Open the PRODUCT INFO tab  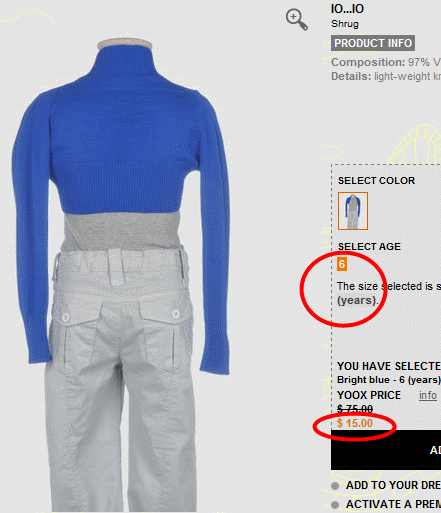373,43
